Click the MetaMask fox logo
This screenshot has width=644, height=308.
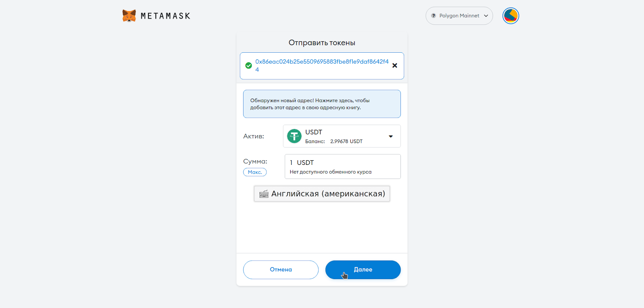point(129,16)
